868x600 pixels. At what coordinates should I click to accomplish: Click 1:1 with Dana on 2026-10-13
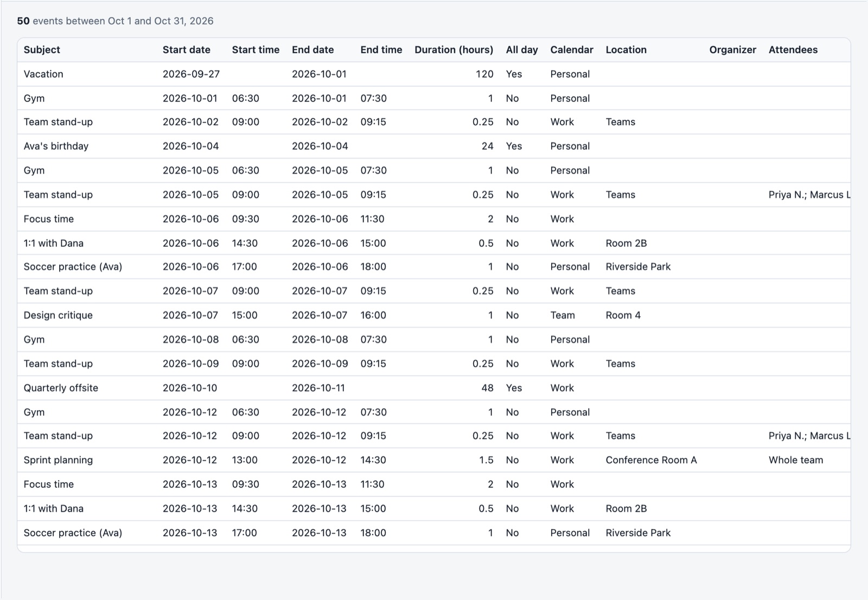click(54, 509)
